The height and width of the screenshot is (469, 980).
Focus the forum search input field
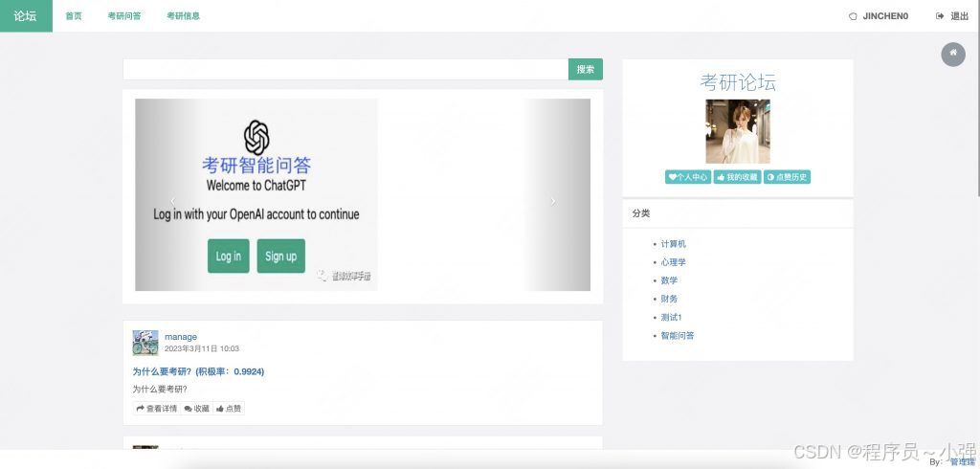(345, 70)
